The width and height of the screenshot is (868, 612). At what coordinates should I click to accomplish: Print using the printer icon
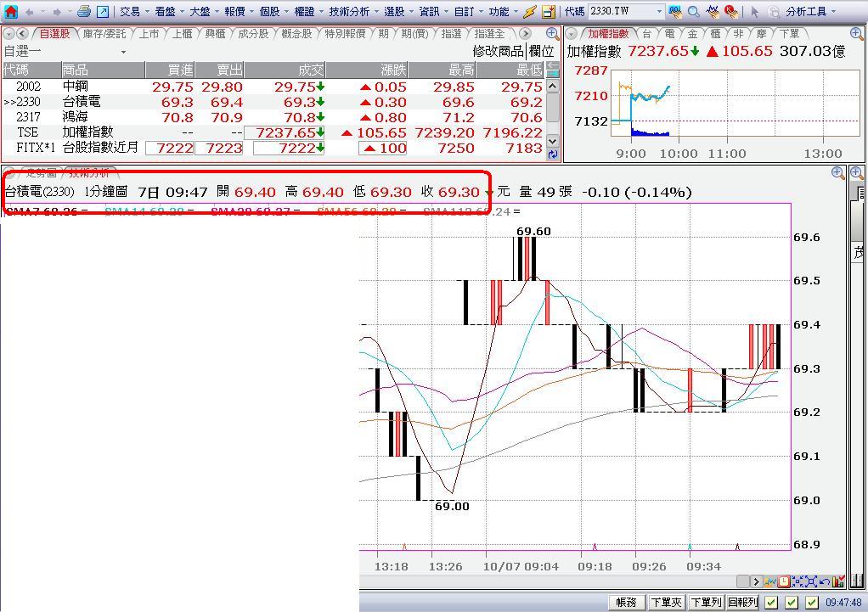[84, 11]
